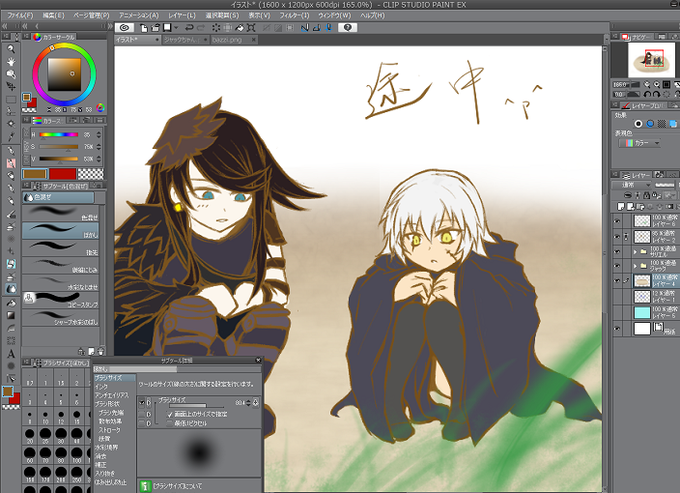This screenshot has width=680, height=493.
Task: Click the Open file icon in command bar
Action: coord(155,28)
